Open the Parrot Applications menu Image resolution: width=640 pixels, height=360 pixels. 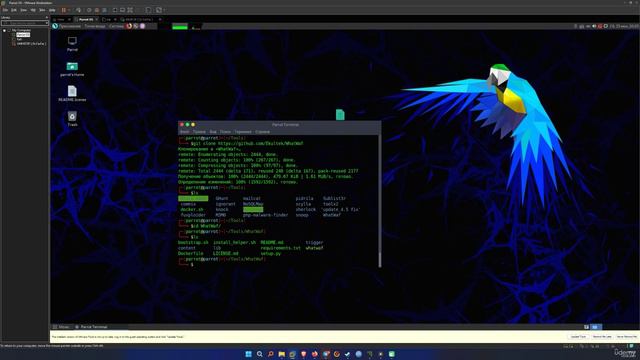click(70, 26)
